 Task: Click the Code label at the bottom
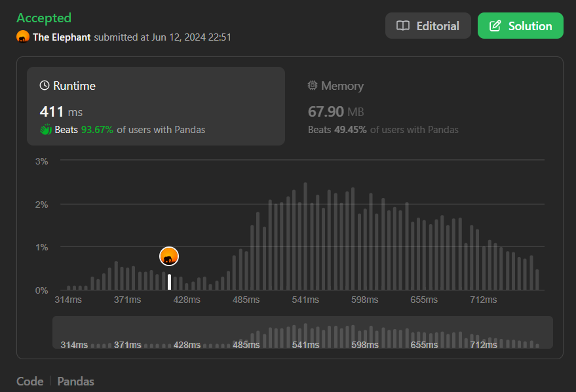coord(29,381)
